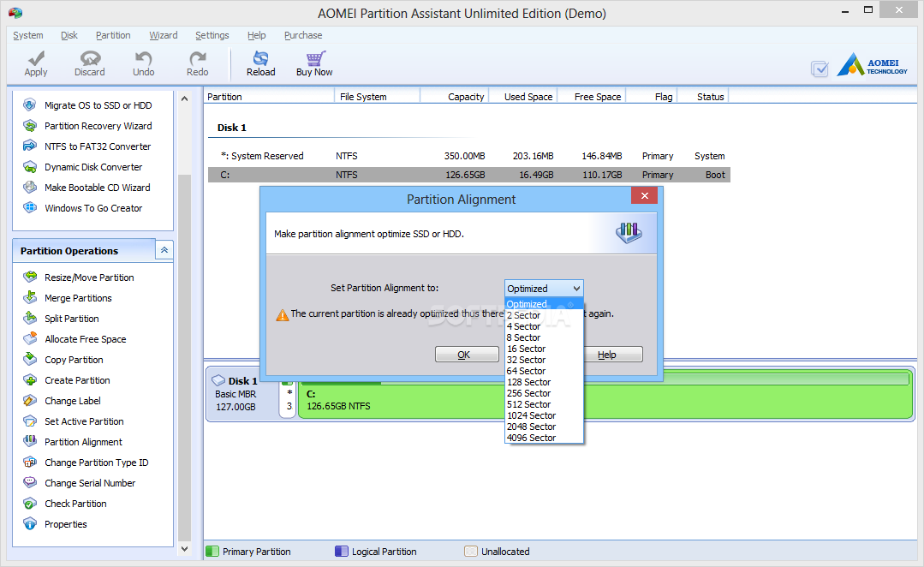Image resolution: width=924 pixels, height=567 pixels.
Task: Confirm the dialog with OK
Action: (467, 355)
